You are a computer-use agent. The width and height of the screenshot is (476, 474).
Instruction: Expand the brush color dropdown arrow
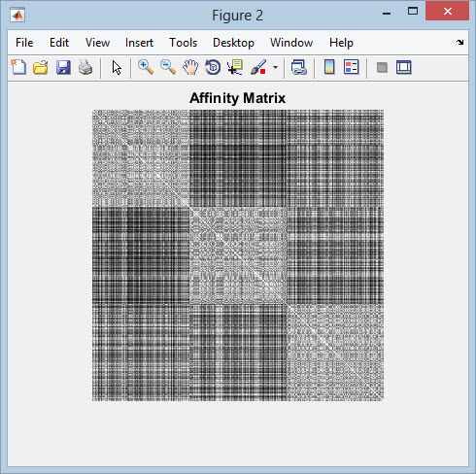click(x=275, y=68)
